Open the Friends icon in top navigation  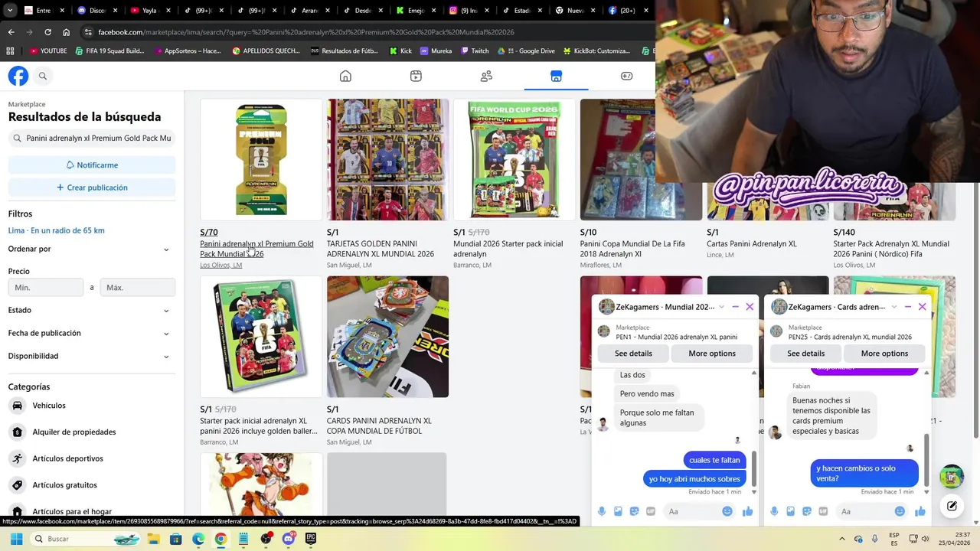click(486, 76)
